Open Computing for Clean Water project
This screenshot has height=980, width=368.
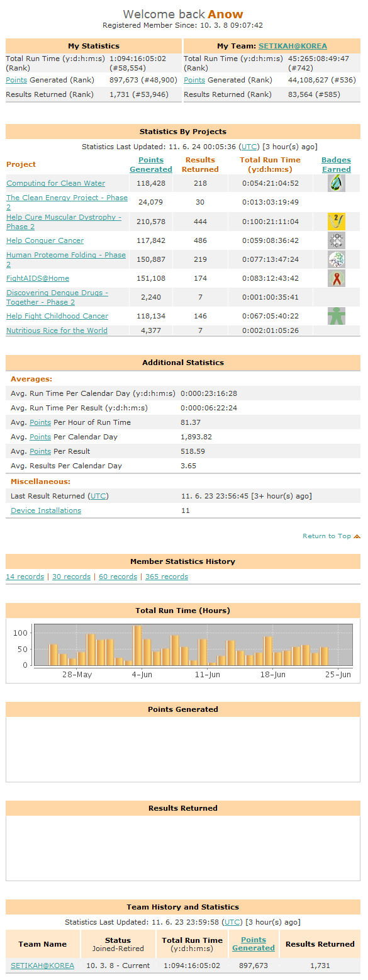(x=56, y=183)
